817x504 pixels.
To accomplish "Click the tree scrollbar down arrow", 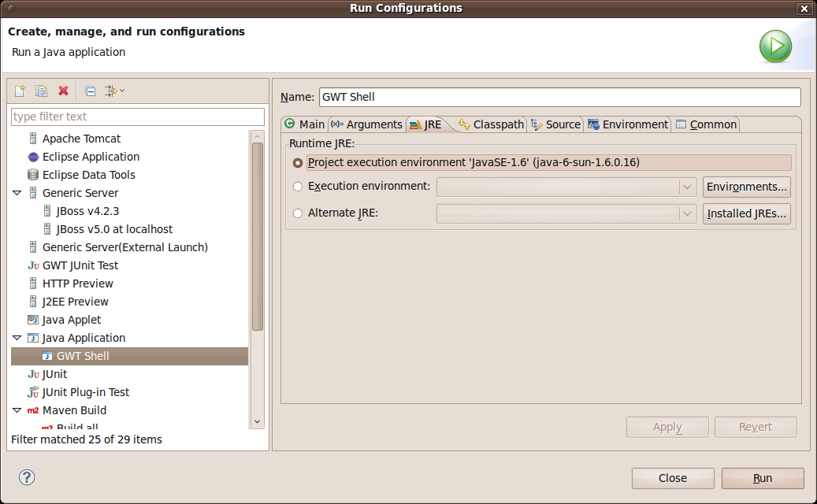I will [x=258, y=422].
